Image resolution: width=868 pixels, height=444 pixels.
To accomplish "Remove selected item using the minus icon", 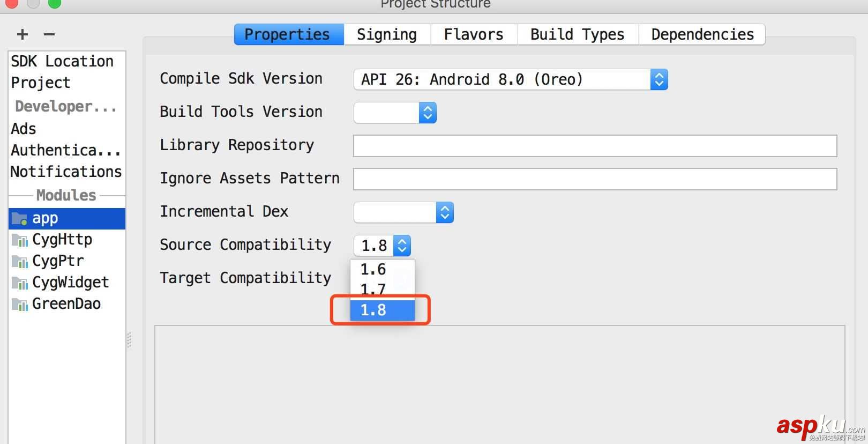I will (x=49, y=34).
